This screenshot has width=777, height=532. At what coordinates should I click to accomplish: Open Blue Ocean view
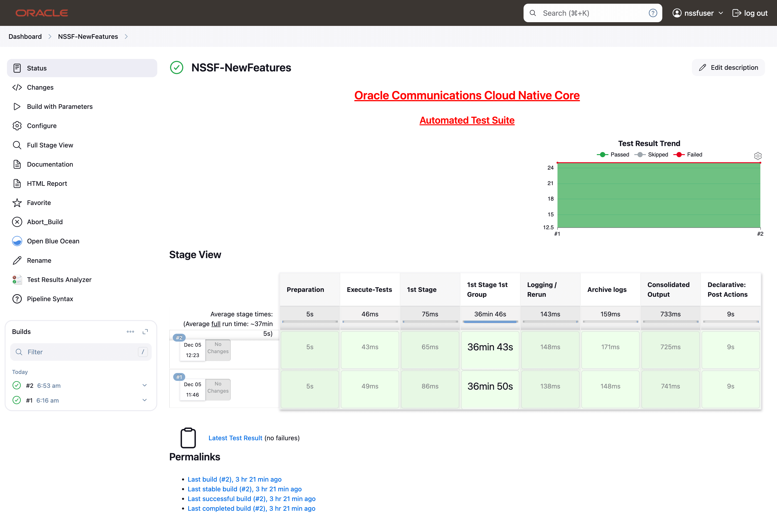click(x=53, y=241)
